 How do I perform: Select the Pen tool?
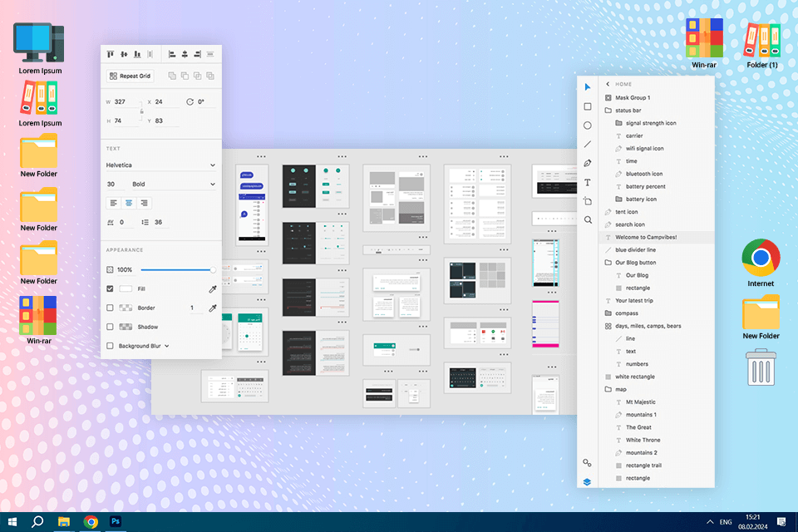pyautogui.click(x=588, y=164)
